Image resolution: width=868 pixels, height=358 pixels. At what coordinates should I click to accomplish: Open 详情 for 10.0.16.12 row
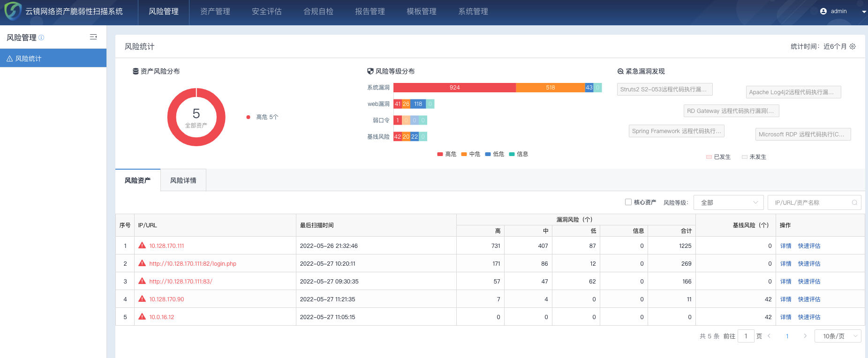[785, 317]
